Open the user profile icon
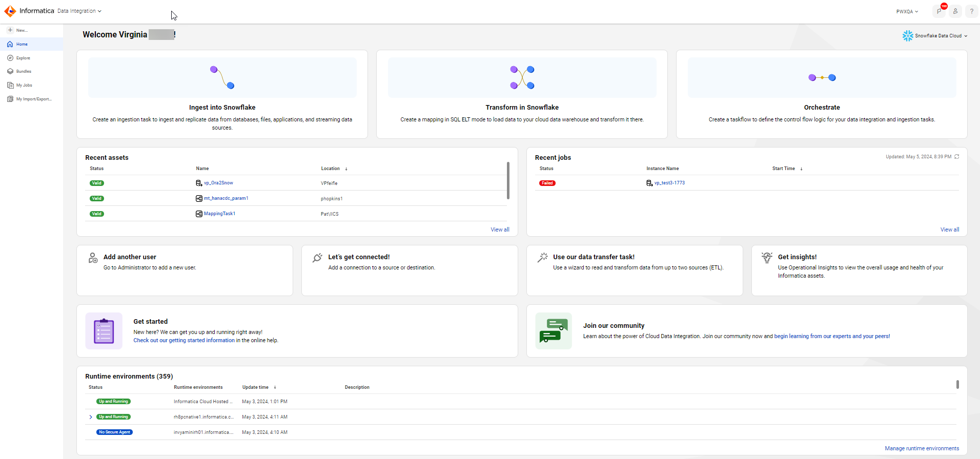This screenshot has height=459, width=980. click(955, 11)
